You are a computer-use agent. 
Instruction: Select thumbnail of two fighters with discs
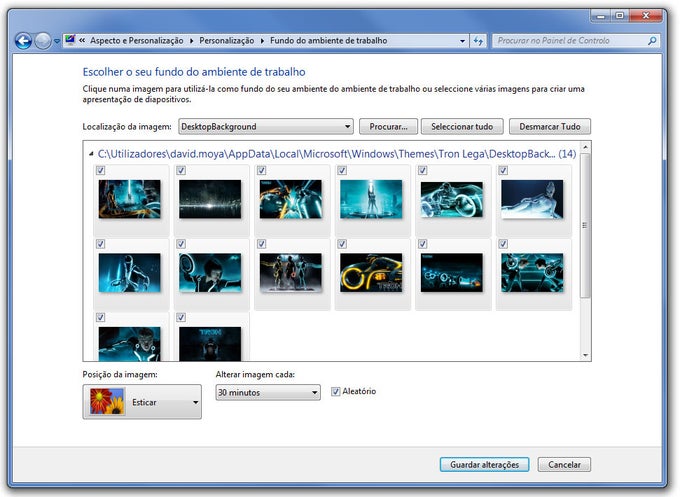(x=532, y=273)
